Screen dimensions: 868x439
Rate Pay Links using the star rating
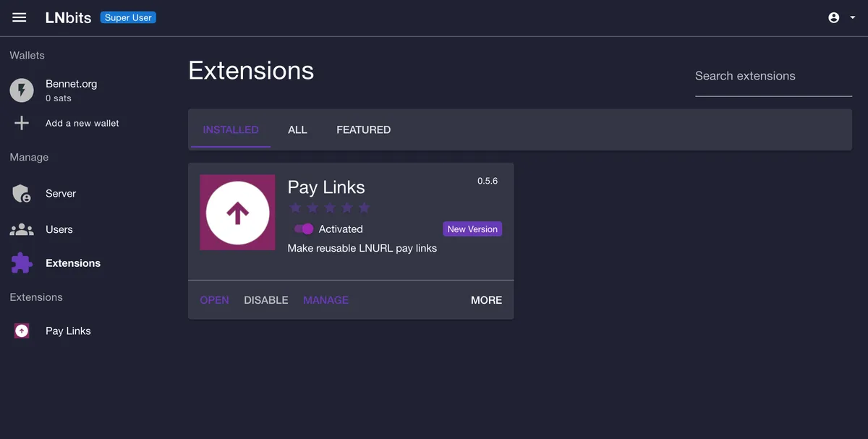(329, 208)
